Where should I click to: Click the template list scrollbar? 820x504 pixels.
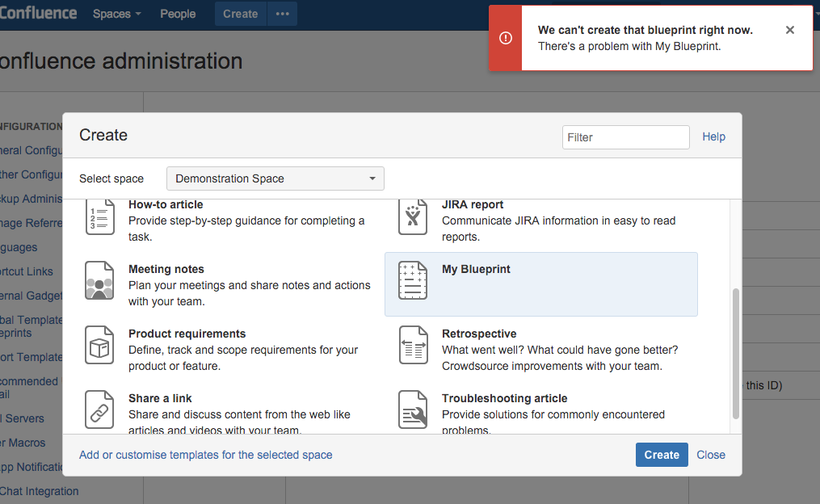pos(736,354)
